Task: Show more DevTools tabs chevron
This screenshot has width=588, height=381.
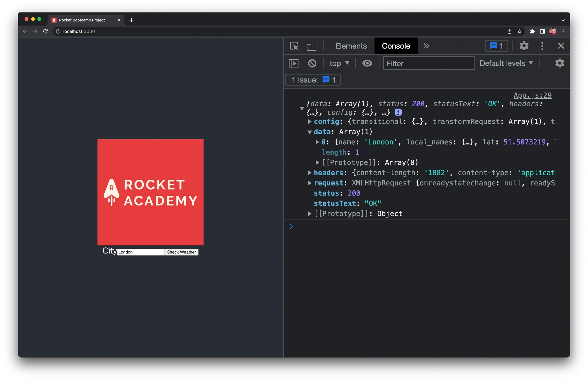Action: [426, 46]
